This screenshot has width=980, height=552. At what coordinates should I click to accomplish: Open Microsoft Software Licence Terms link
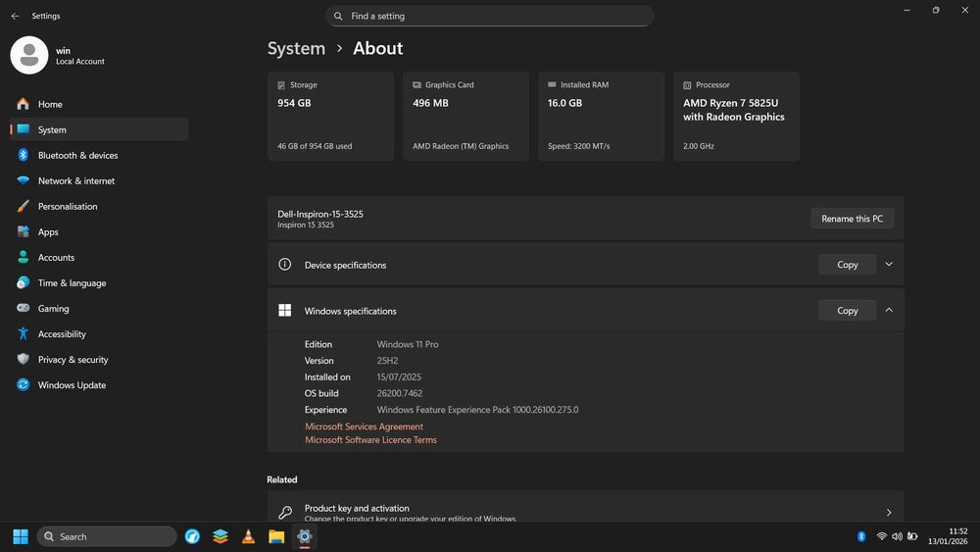[x=370, y=440]
